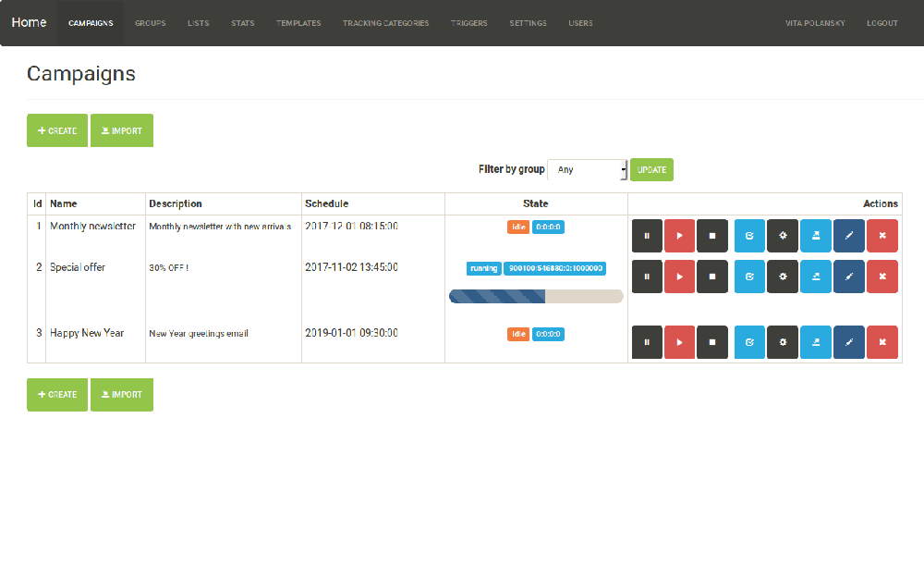Click the green CREATE button

pyautogui.click(x=56, y=130)
